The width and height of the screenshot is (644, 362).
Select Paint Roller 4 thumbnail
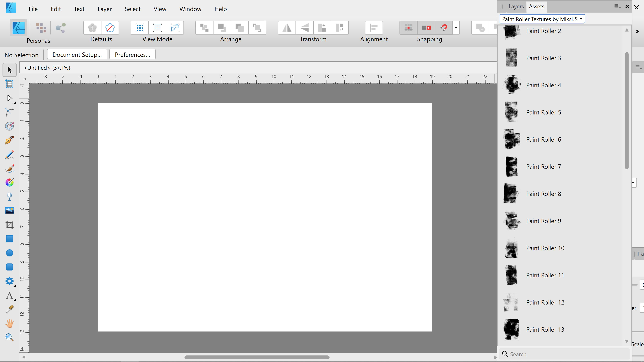[x=512, y=85]
